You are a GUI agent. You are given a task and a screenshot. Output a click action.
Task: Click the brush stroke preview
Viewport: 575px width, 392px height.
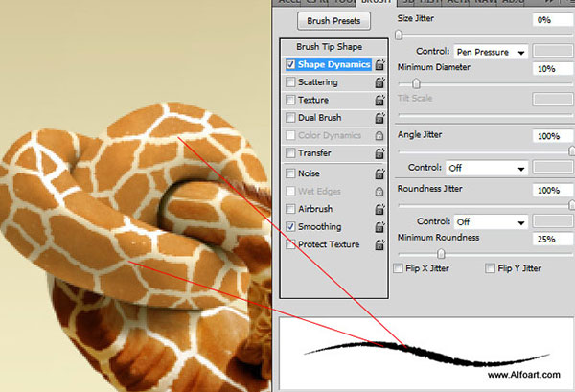426,354
